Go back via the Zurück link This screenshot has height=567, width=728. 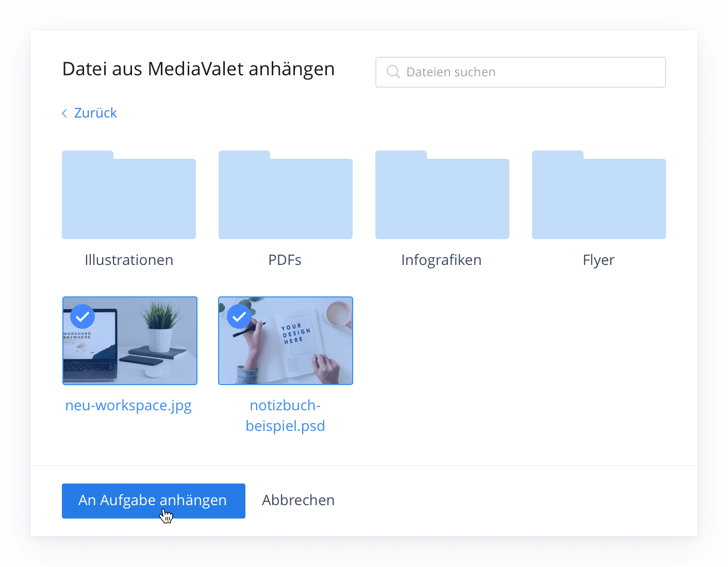(x=95, y=113)
